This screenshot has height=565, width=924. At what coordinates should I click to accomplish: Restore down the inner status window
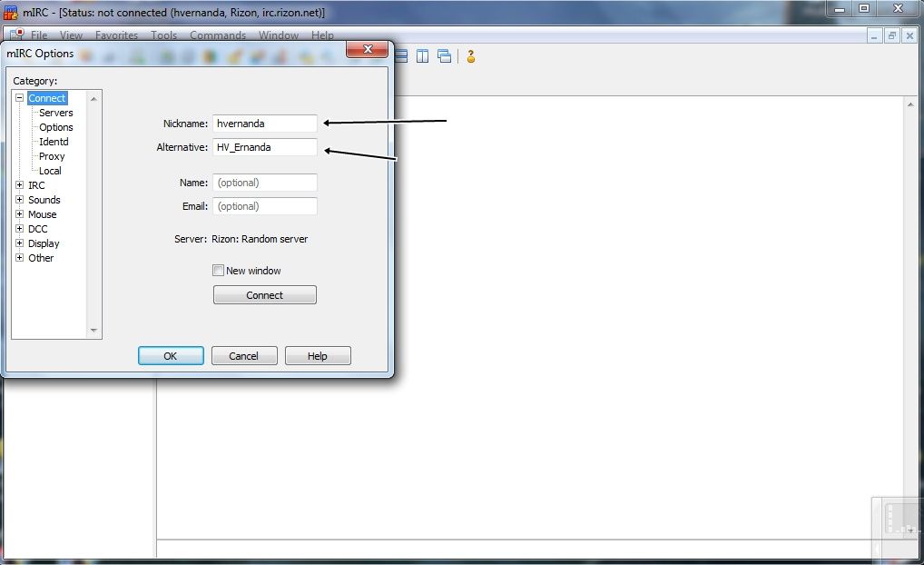892,35
